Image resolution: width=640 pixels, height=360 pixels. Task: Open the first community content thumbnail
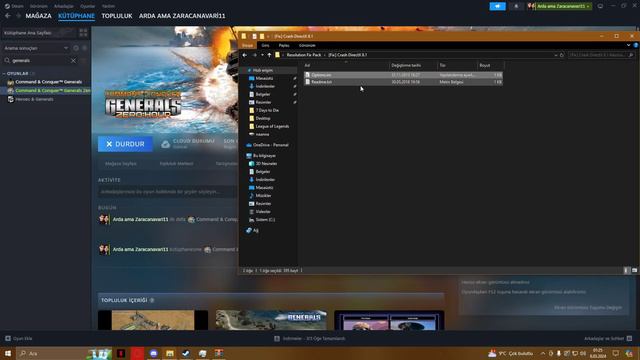click(153, 320)
